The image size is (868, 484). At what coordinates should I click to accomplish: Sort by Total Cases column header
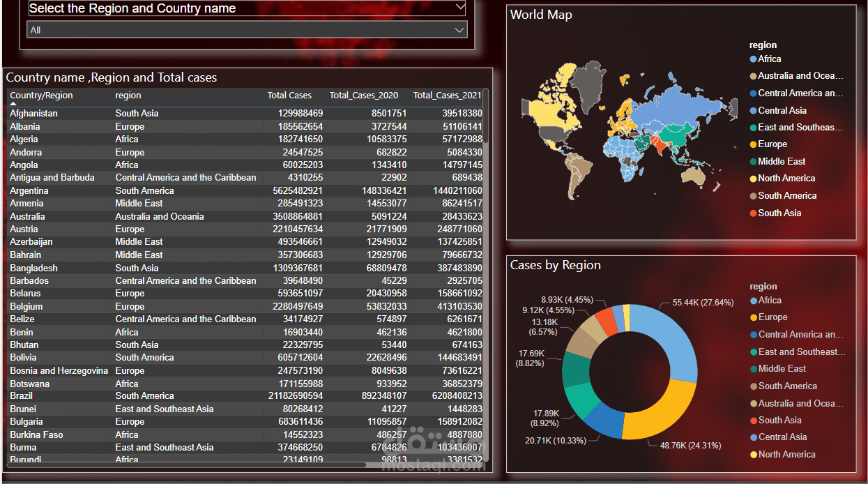(289, 96)
